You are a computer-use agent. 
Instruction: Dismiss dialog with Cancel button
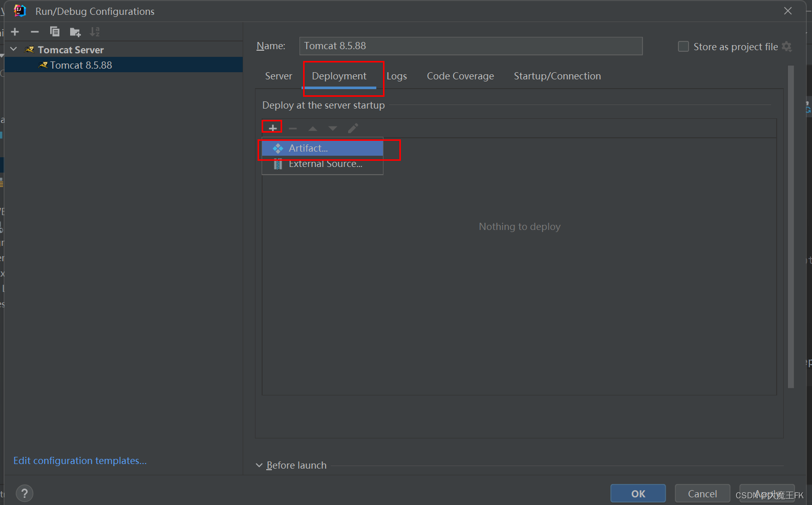click(702, 494)
